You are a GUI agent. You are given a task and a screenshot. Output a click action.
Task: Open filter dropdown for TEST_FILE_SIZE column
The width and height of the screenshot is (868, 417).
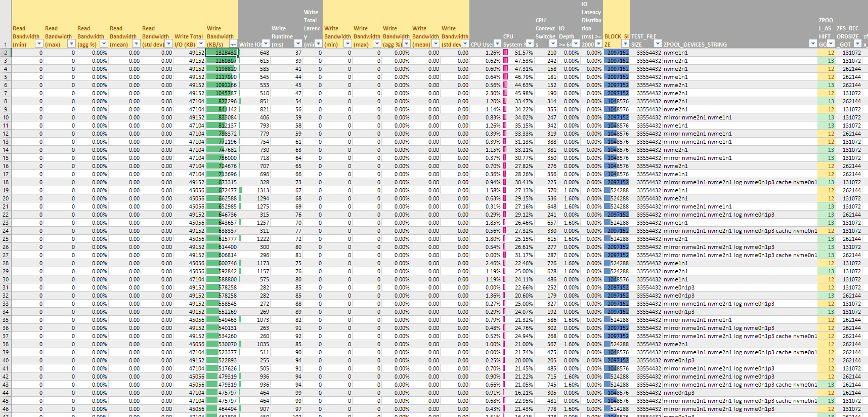[658, 44]
